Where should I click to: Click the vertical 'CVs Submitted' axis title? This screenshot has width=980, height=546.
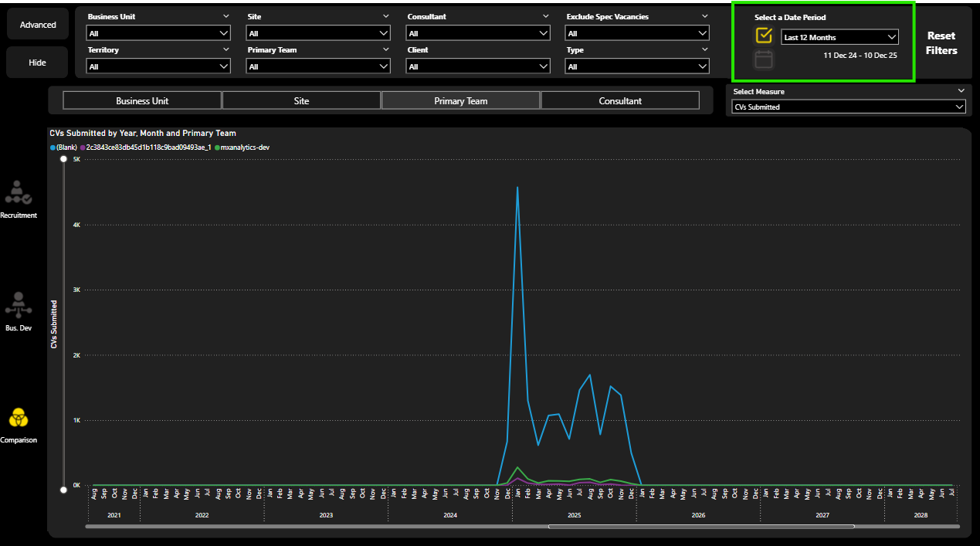click(x=55, y=324)
